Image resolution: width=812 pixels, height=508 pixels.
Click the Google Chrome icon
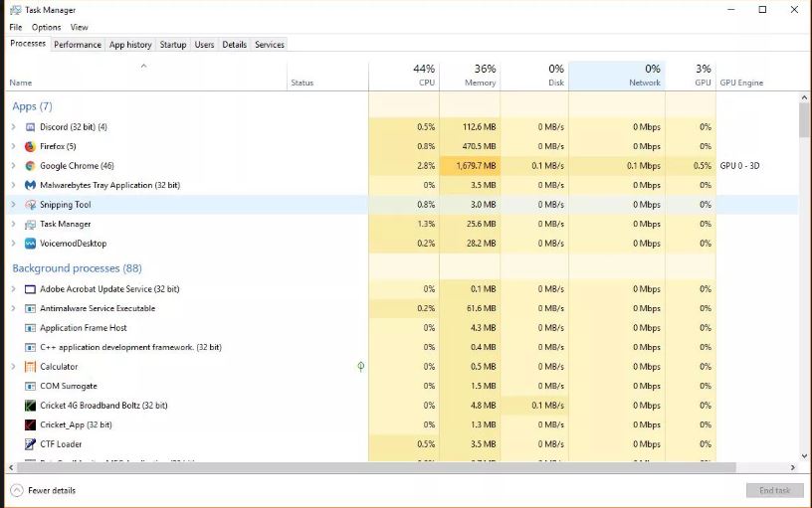30,166
